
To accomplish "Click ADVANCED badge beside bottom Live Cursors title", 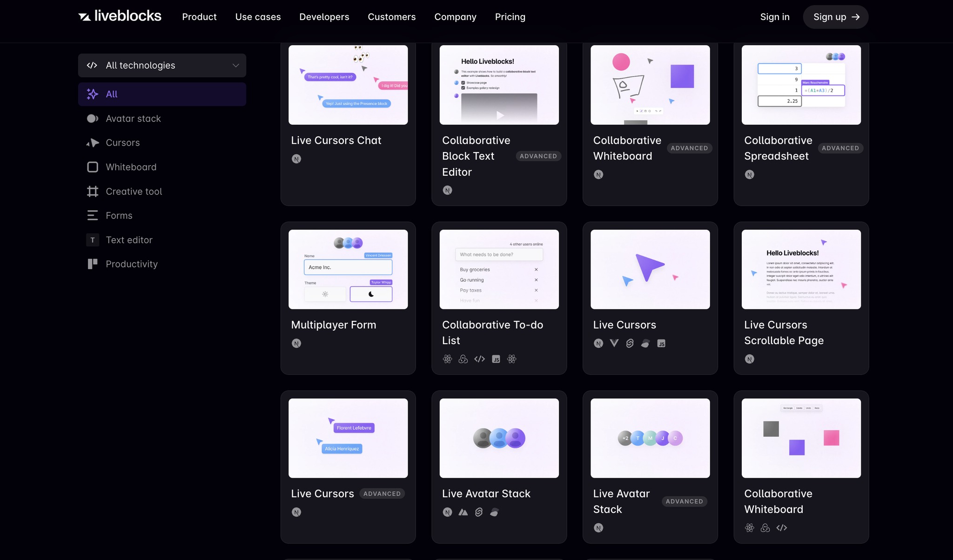I will pyautogui.click(x=382, y=494).
